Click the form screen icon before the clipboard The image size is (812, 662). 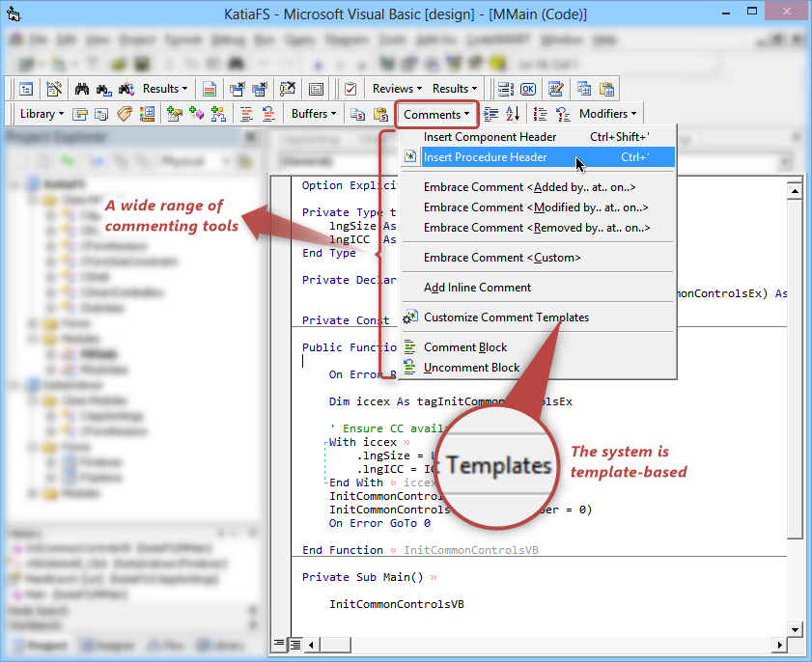point(316,89)
